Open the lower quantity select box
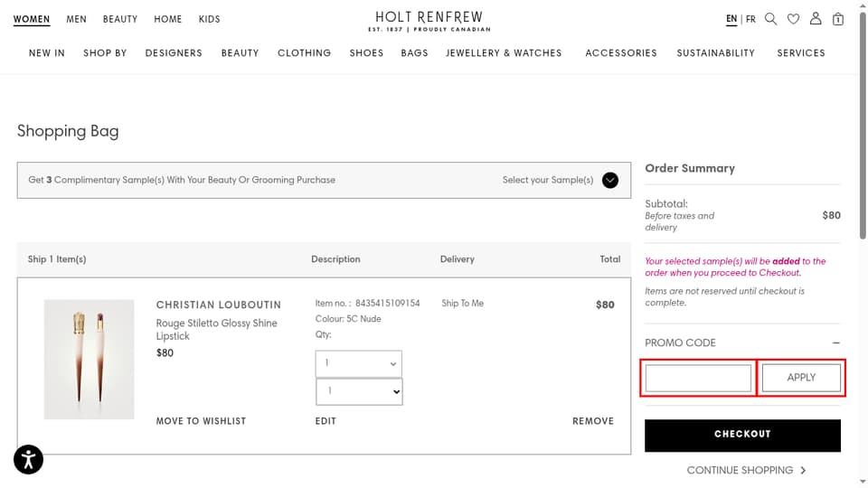 (x=359, y=391)
